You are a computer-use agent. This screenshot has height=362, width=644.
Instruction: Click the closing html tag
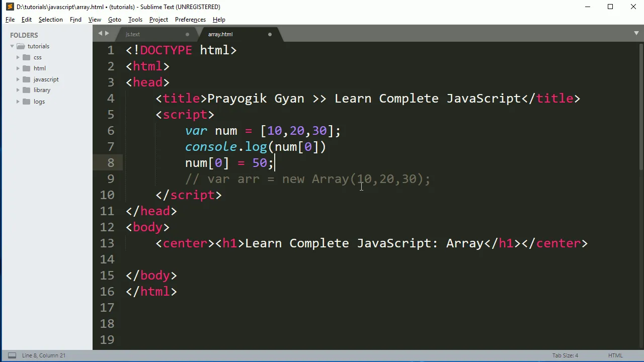pos(151,292)
